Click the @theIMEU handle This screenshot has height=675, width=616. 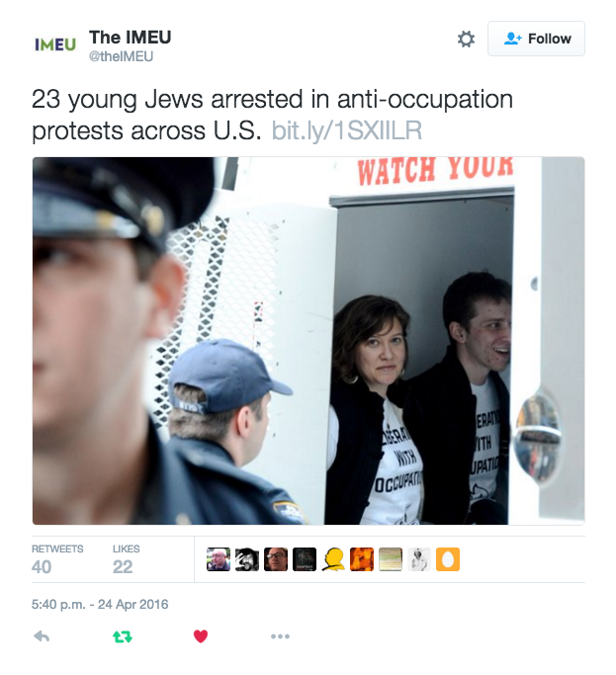121,56
